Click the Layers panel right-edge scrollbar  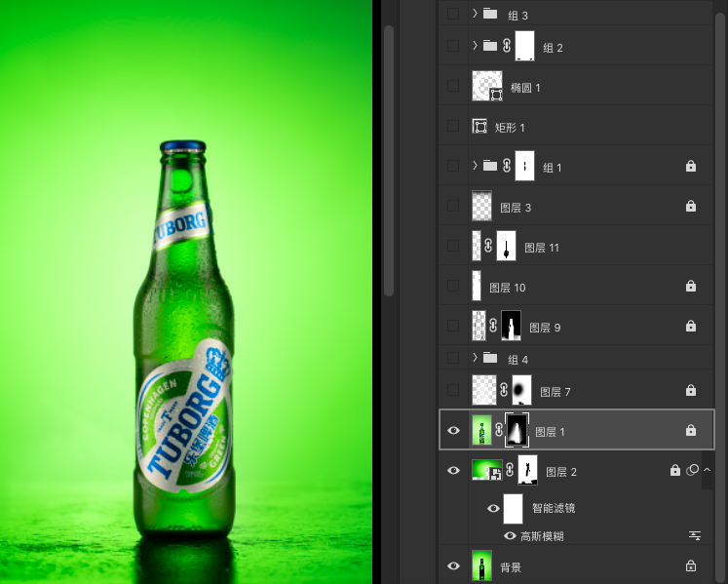click(721, 297)
